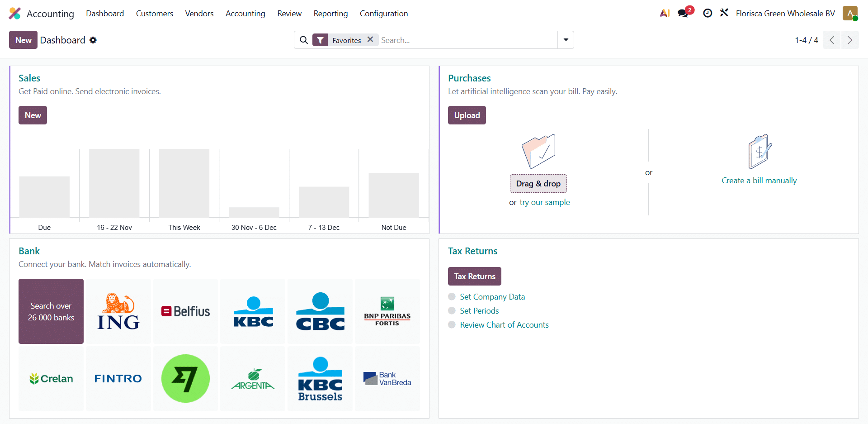This screenshot has width=868, height=424.
Task: Select the KBC Brussels bank logo
Action: tap(320, 379)
